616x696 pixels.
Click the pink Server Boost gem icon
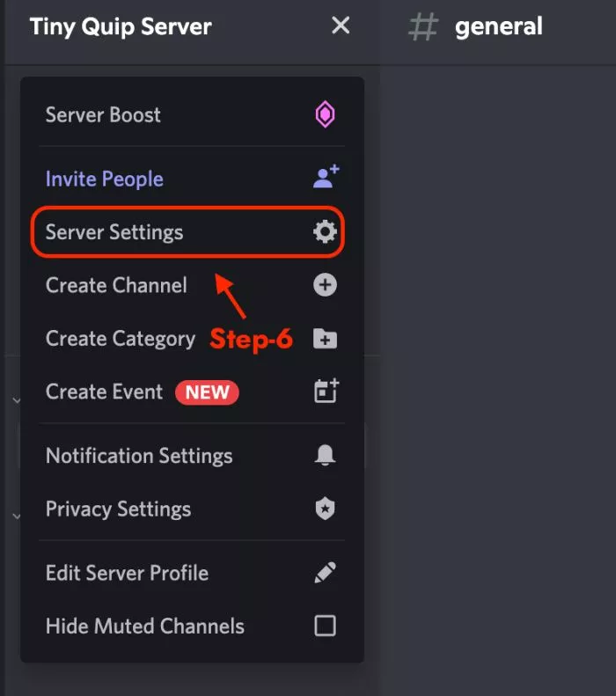(x=325, y=114)
